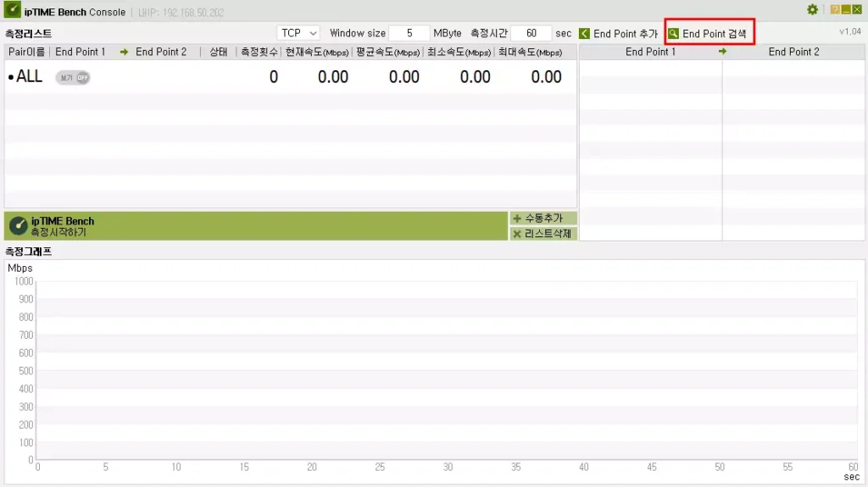Click the Mbps axis label on graph
This screenshot has height=487, width=868.
[20, 268]
